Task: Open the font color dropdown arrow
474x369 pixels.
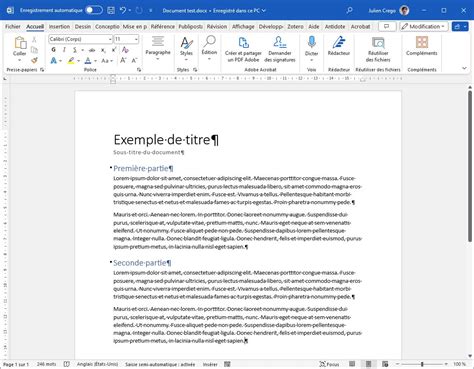Action: [95, 61]
